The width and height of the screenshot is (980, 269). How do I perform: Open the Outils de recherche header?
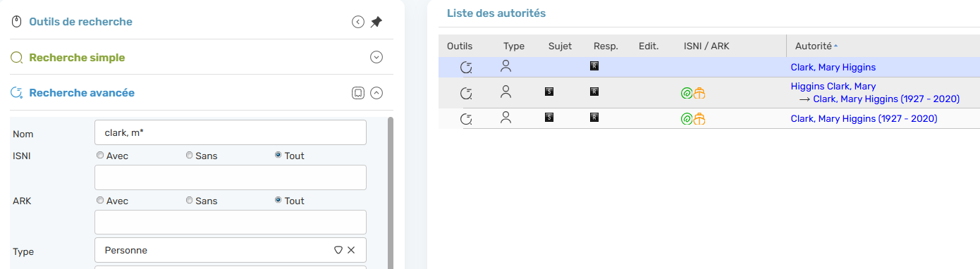80,22
